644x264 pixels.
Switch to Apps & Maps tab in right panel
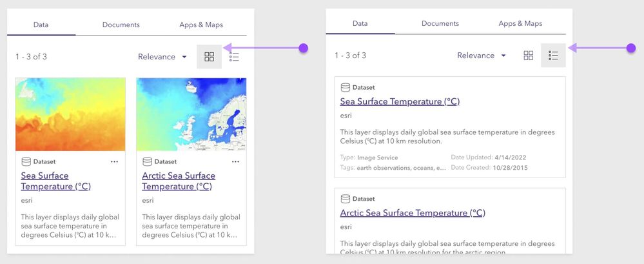(x=520, y=24)
